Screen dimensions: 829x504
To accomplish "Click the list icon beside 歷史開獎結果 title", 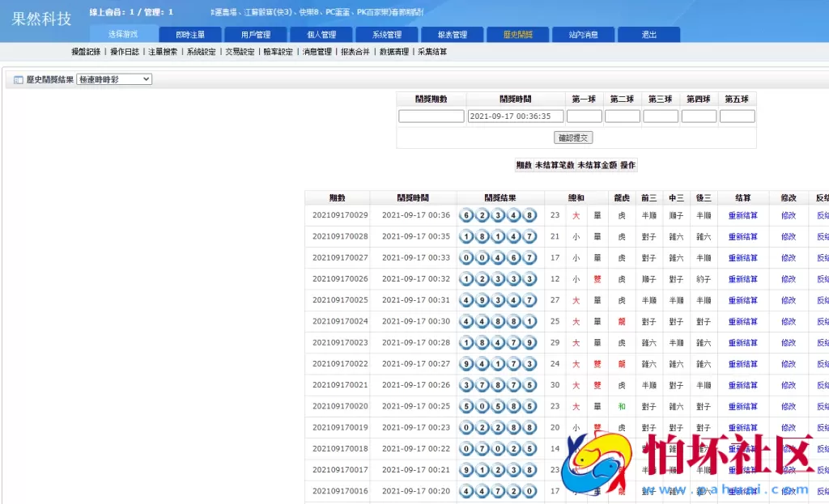I will pos(18,78).
